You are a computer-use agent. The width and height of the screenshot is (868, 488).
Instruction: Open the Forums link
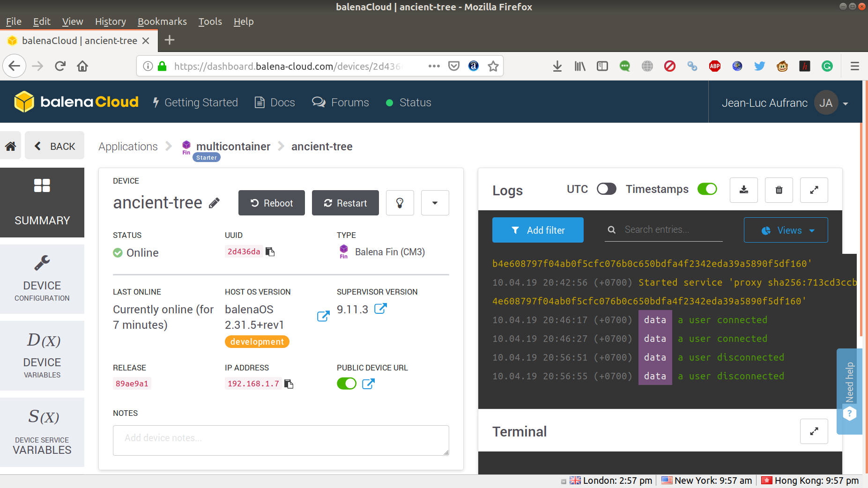point(341,103)
